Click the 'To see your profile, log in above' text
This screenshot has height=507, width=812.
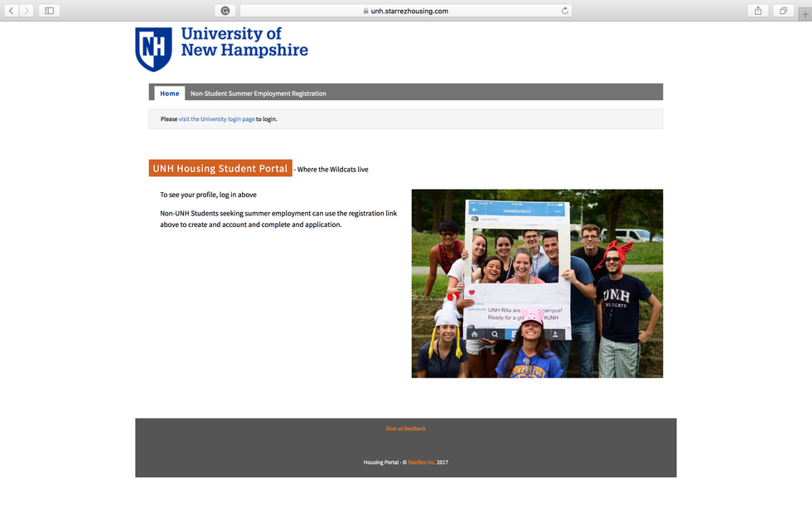208,195
